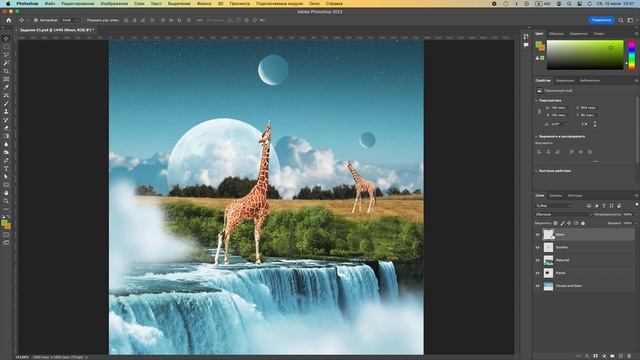Image resolution: width=640 pixels, height=360 pixels.
Task: Click the Home icon in options bar
Action: click(9, 20)
